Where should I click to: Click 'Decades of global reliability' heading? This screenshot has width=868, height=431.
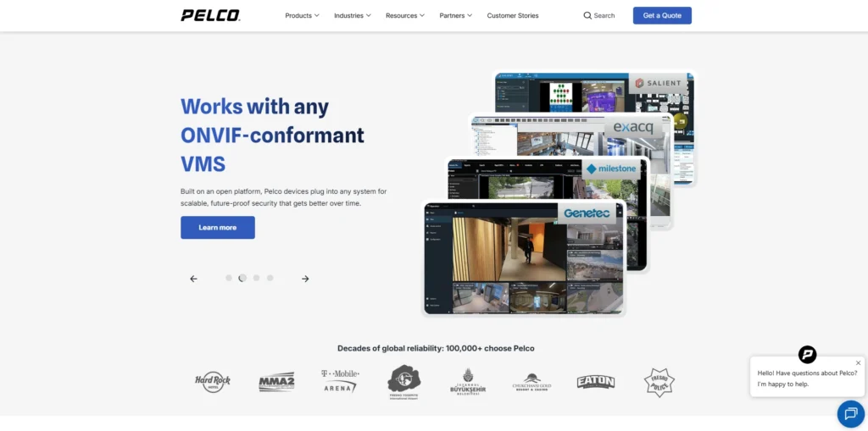(x=436, y=348)
